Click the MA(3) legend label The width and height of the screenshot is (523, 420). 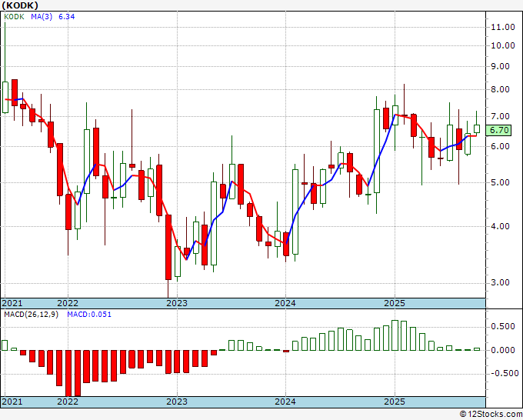tap(42, 17)
